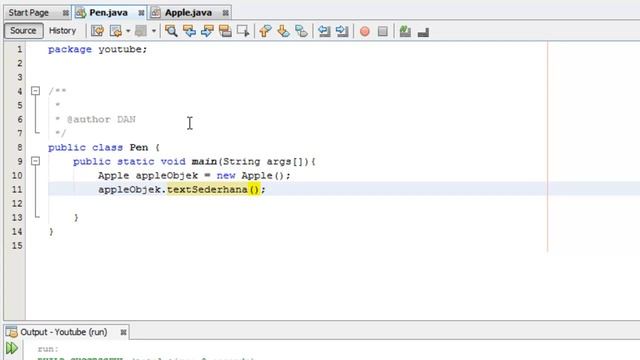Open the Start Page tab
Screen dimensions: 640x360
pyautogui.click(x=29, y=13)
